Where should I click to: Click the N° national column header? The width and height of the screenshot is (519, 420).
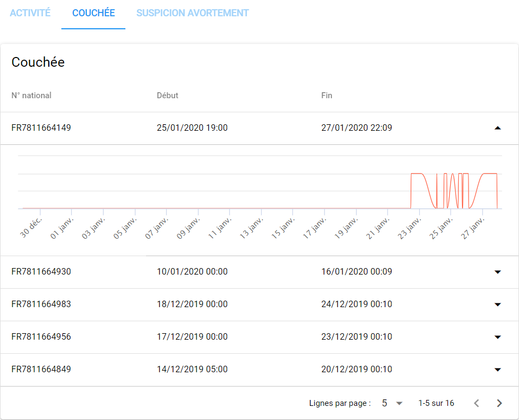click(x=31, y=96)
